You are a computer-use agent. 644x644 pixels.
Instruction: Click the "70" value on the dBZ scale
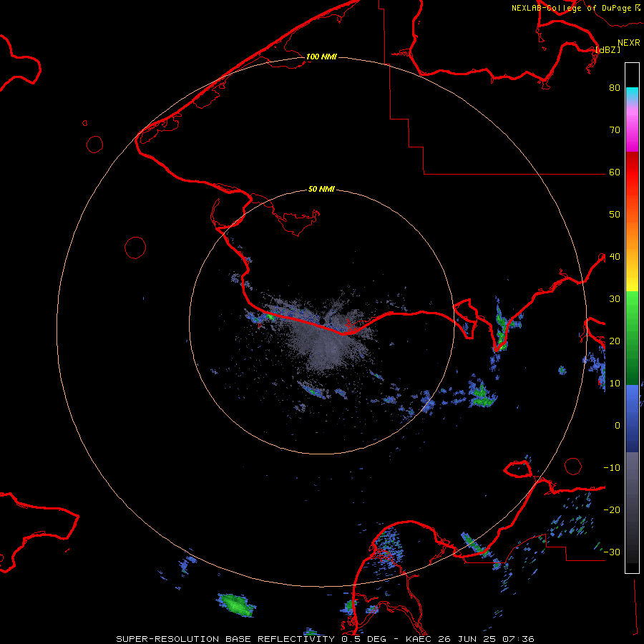[x=615, y=130]
